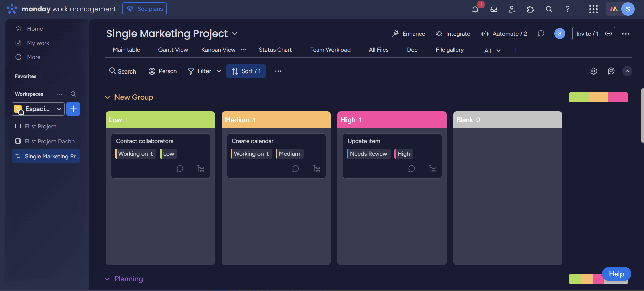This screenshot has height=291, width=644.
Task: Open the Status Chart tab
Action: click(275, 50)
